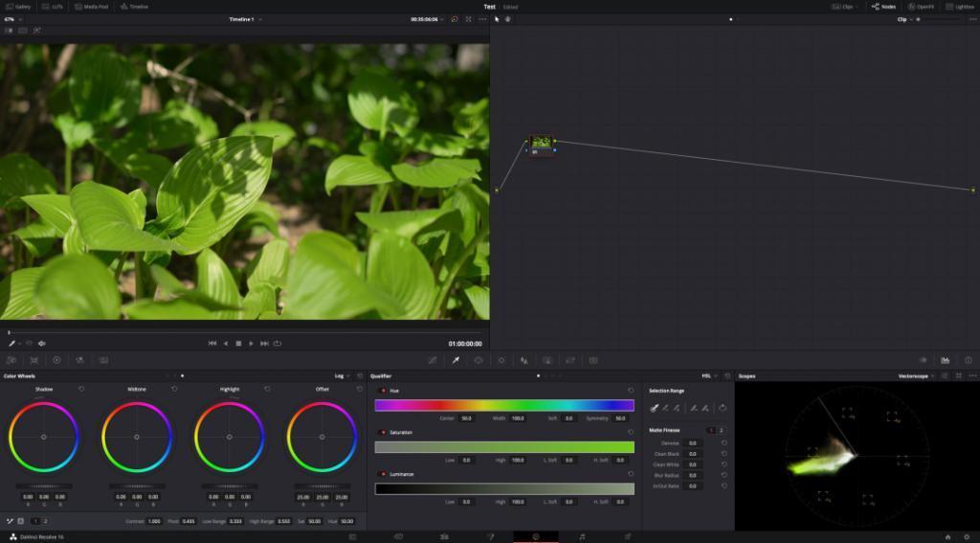980x543 pixels.
Task: Toggle the Hue qualifier on or off
Action: (x=383, y=391)
